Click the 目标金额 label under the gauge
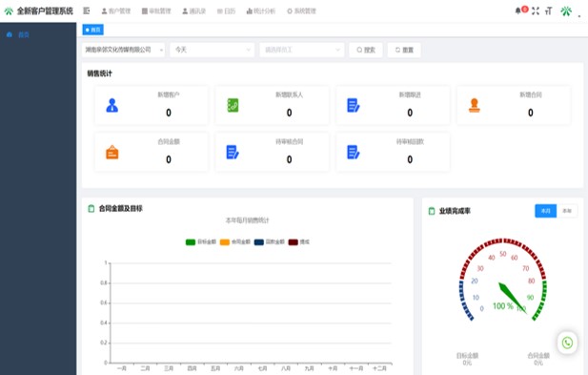 [467, 356]
